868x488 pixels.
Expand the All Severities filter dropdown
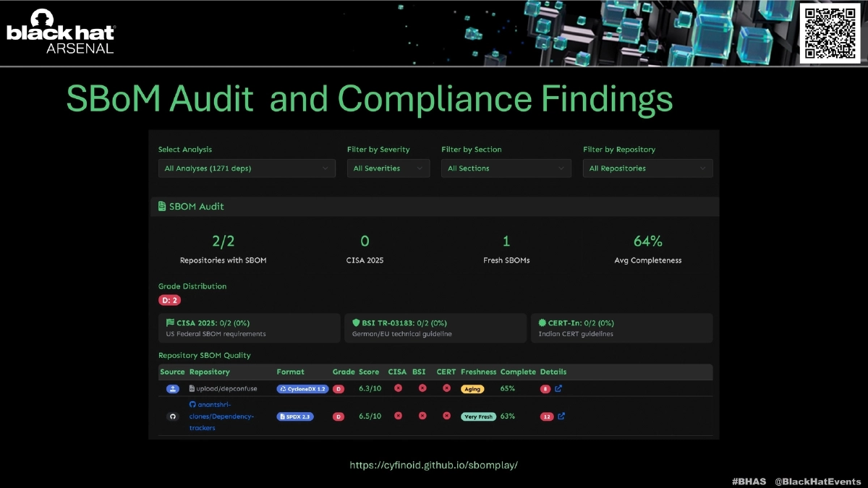388,168
